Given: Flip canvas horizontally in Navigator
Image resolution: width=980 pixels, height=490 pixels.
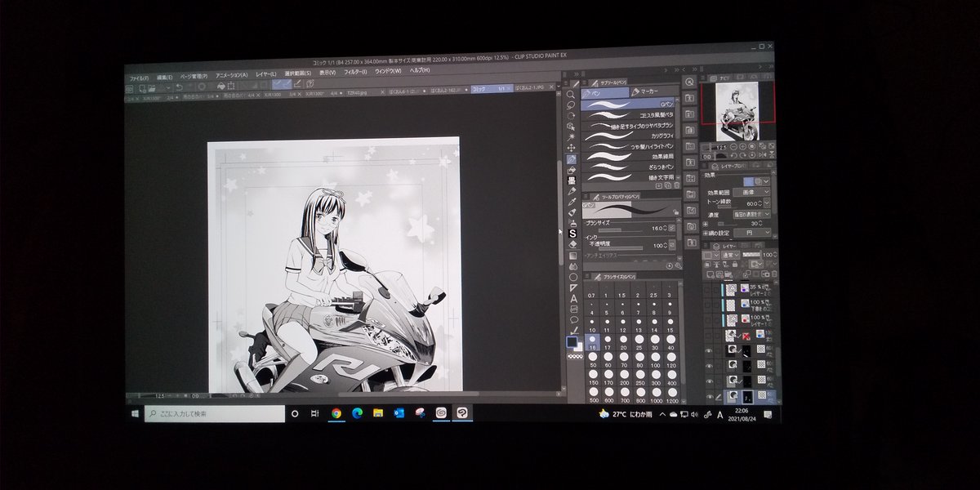Looking at the screenshot, I should pyautogui.click(x=762, y=155).
